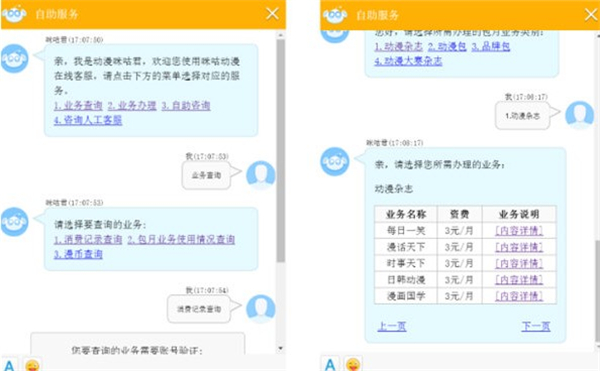
Task: Close the right 自助服务 chat window
Action: click(x=592, y=15)
